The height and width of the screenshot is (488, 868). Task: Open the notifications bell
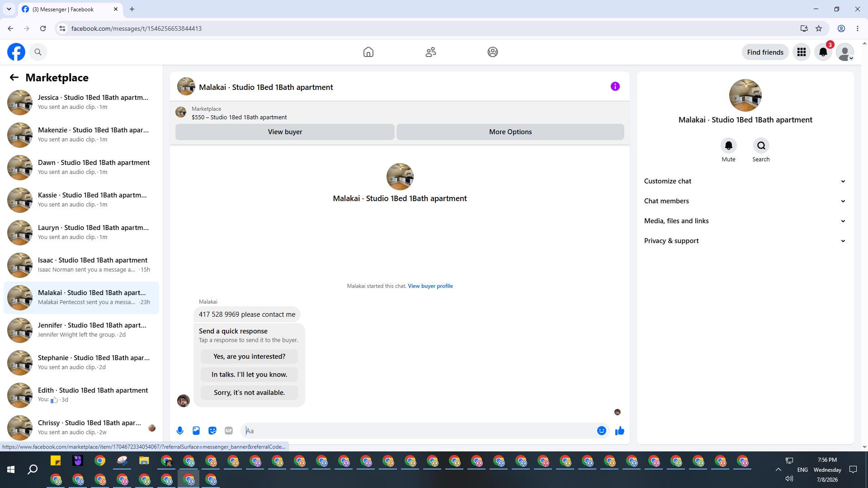point(823,52)
